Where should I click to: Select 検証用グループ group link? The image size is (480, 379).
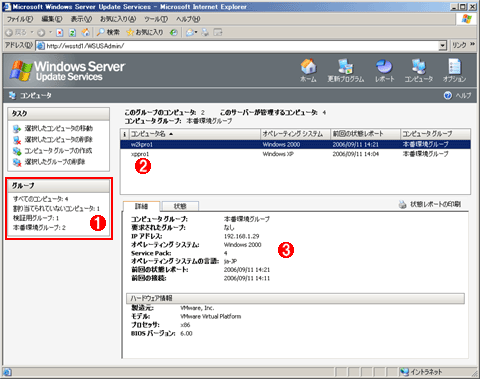click(36, 218)
